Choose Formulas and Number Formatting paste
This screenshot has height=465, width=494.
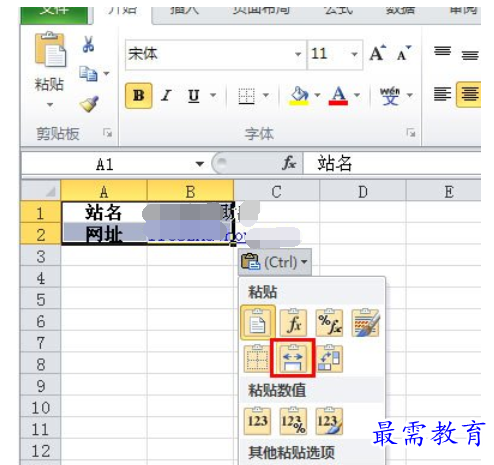330,323
